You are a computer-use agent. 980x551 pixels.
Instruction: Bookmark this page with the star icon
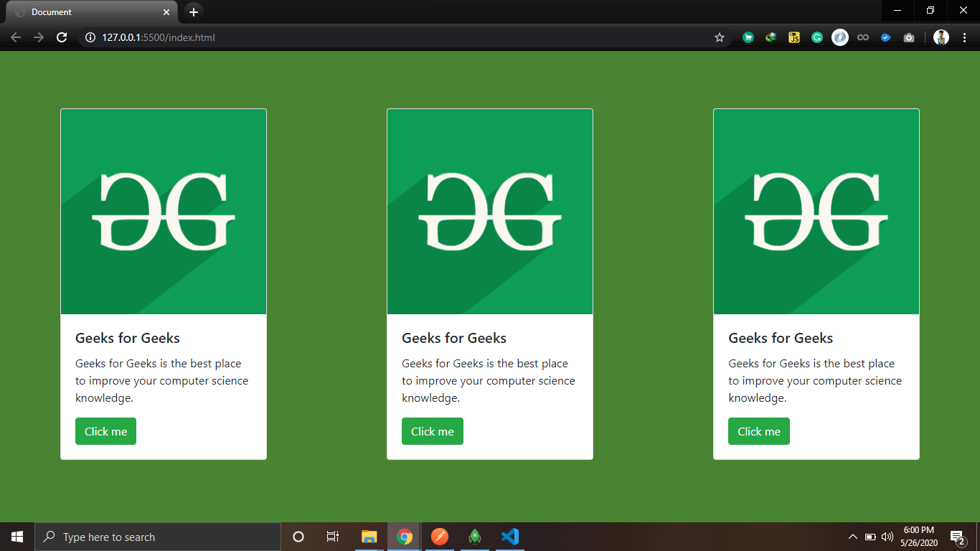(x=720, y=37)
